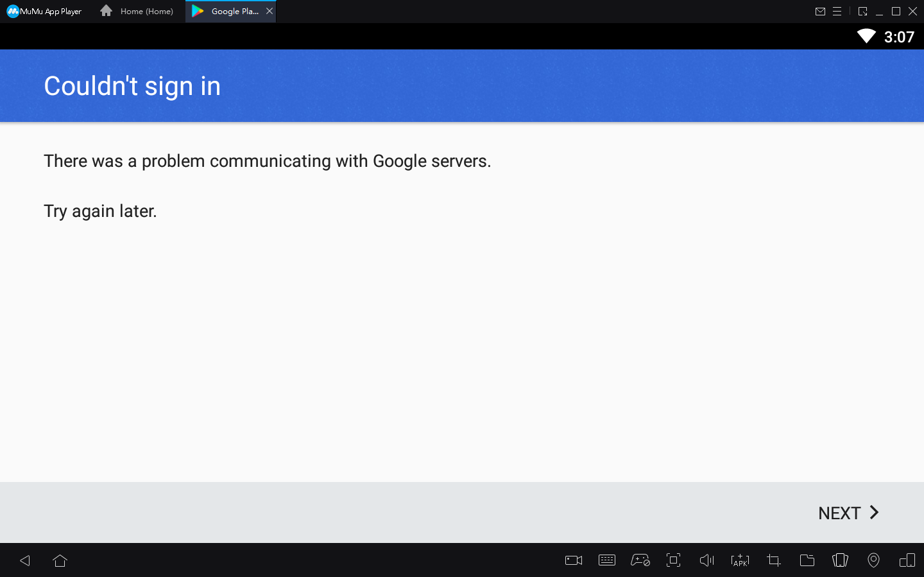Start screen recording with camera icon
Screen dimensions: 924x577
click(574, 560)
